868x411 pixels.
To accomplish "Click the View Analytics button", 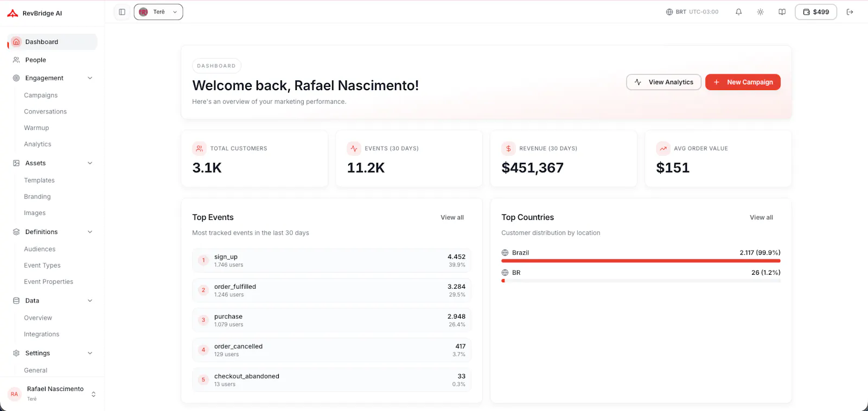I will (x=663, y=82).
